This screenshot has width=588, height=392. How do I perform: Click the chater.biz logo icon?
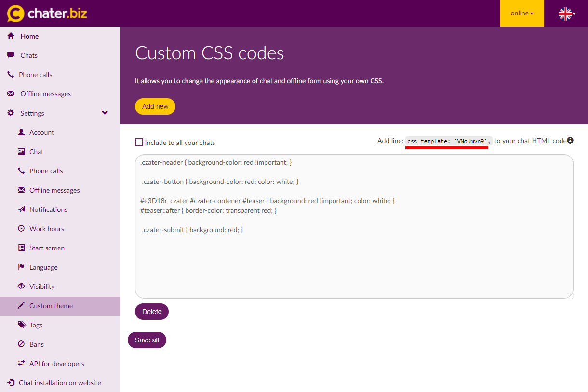point(15,13)
